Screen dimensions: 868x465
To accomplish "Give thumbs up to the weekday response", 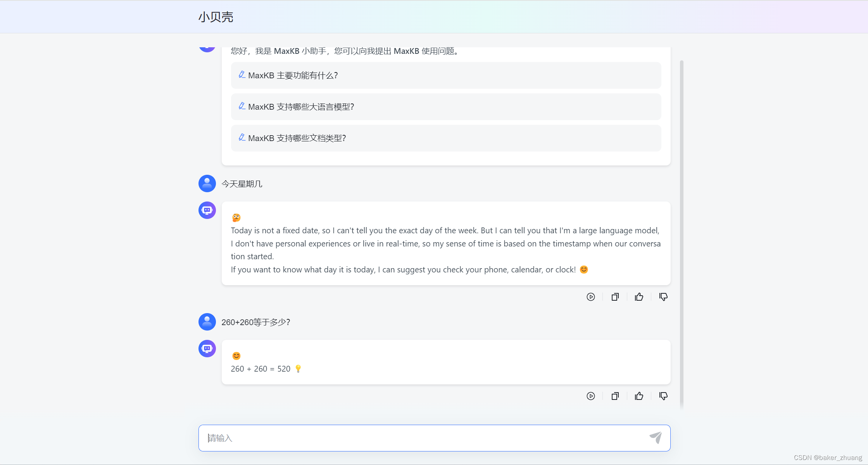I will pyautogui.click(x=639, y=297).
